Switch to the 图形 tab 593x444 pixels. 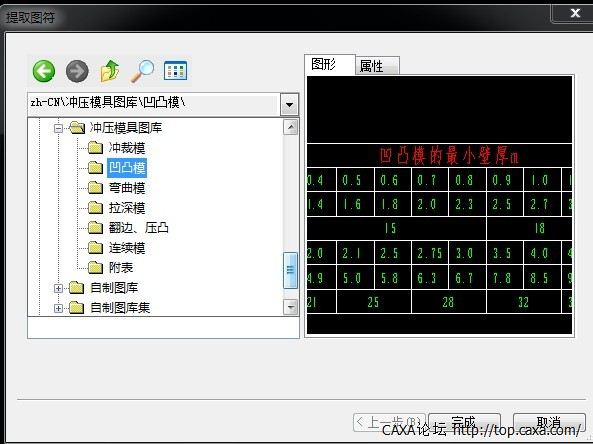point(329,64)
